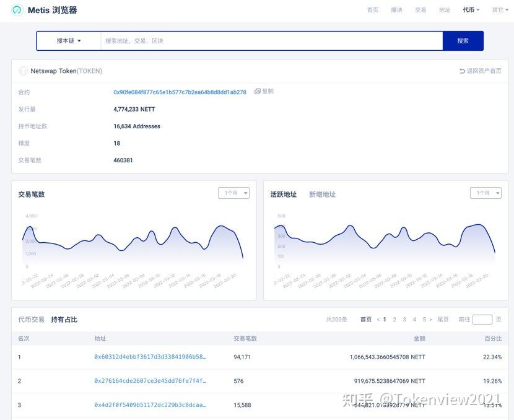
Task: Switch to the 新增地址 chart tab
Action: pyautogui.click(x=322, y=195)
